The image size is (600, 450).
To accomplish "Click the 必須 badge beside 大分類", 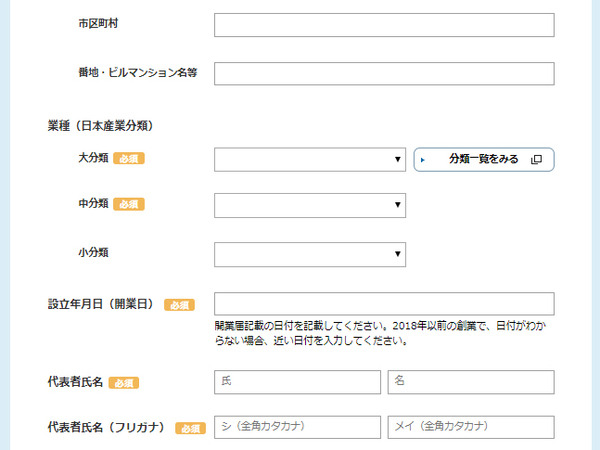I will (x=129, y=158).
